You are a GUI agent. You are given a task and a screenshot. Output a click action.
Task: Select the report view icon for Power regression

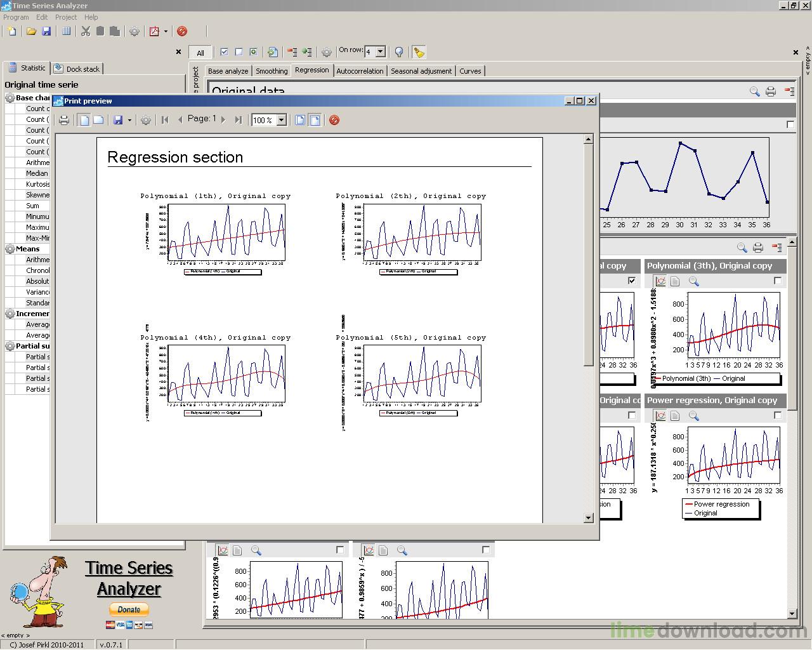point(674,416)
